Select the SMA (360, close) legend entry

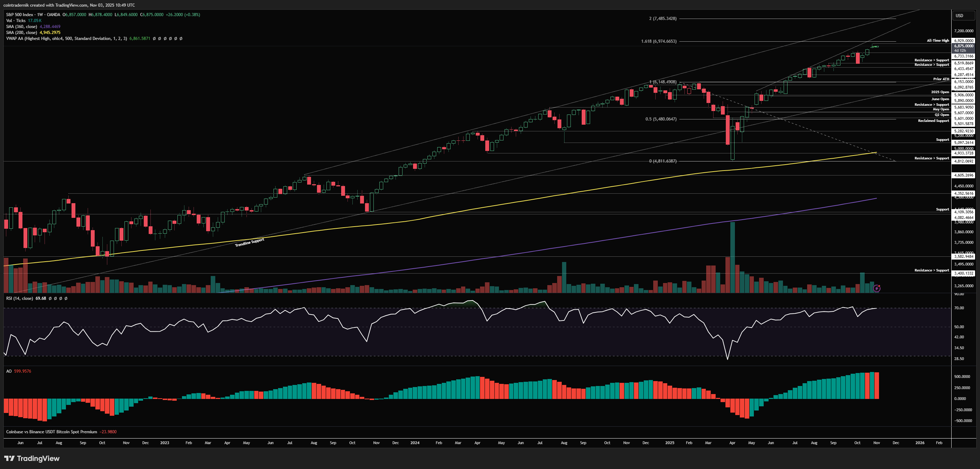21,27
